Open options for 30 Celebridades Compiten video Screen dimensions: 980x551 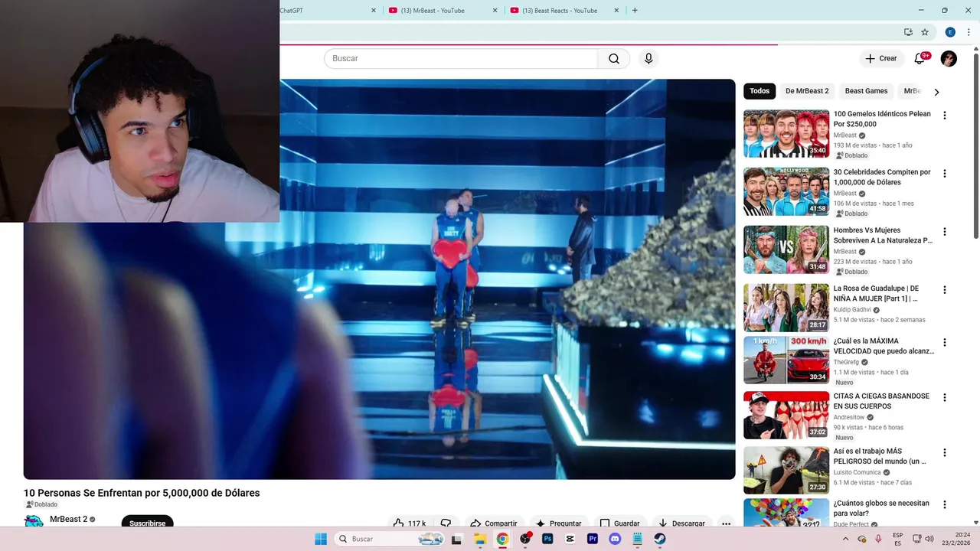[944, 174]
